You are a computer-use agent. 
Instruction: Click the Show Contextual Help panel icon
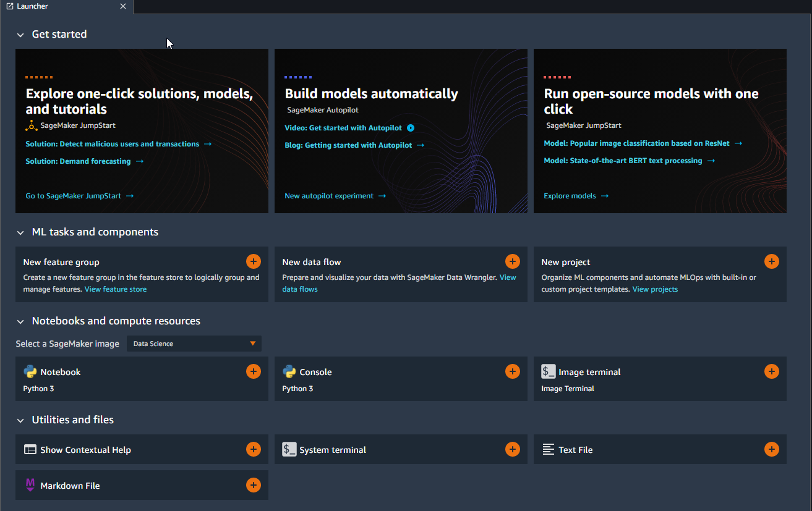[x=30, y=450]
